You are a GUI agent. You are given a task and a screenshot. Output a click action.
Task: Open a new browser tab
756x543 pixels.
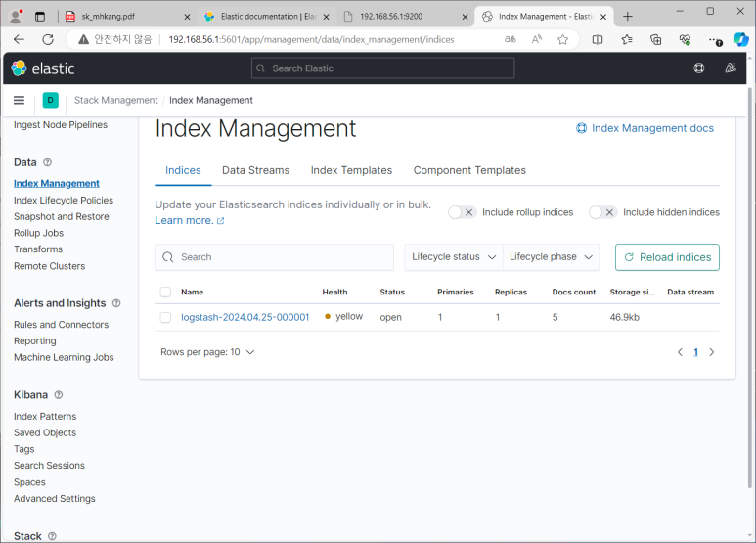coord(627,17)
